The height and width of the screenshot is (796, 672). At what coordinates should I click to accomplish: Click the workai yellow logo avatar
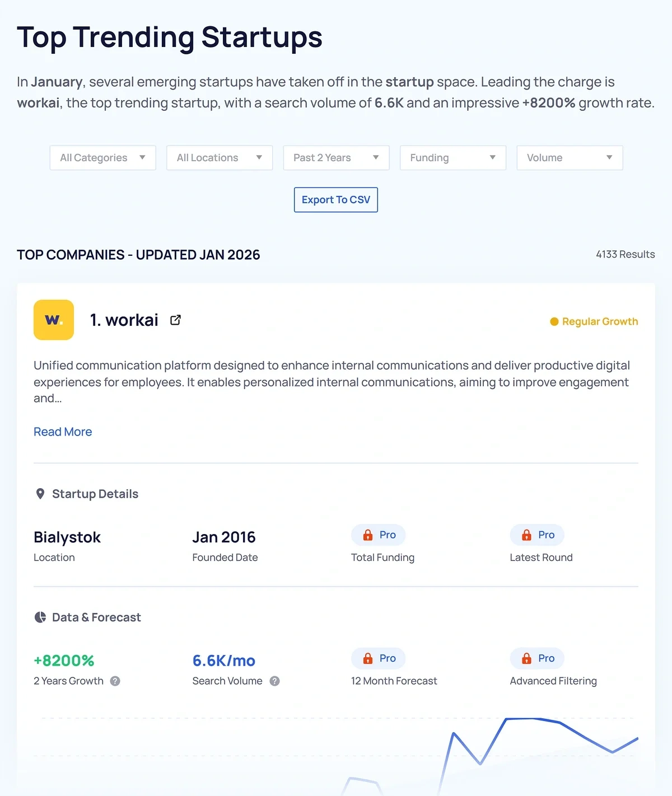tap(53, 320)
